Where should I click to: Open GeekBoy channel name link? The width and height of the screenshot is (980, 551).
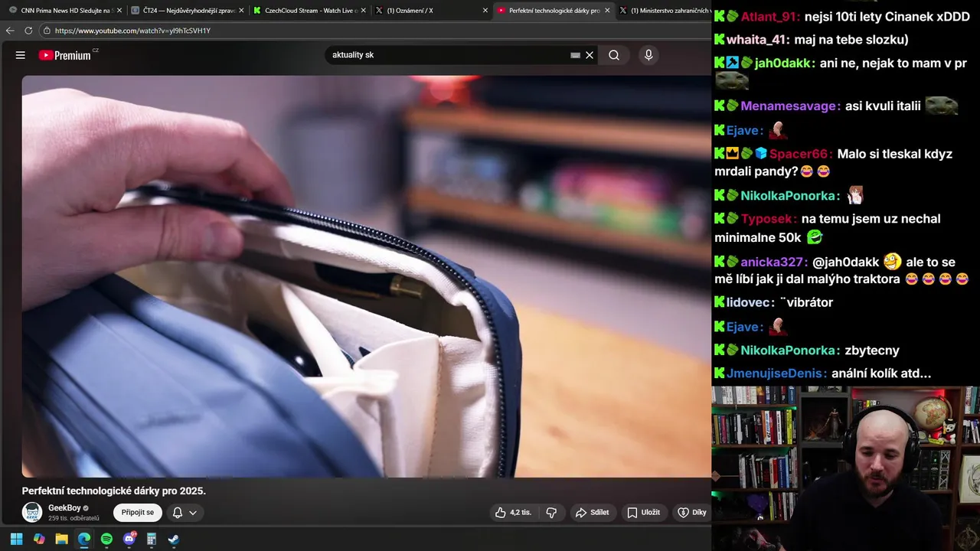(64, 507)
